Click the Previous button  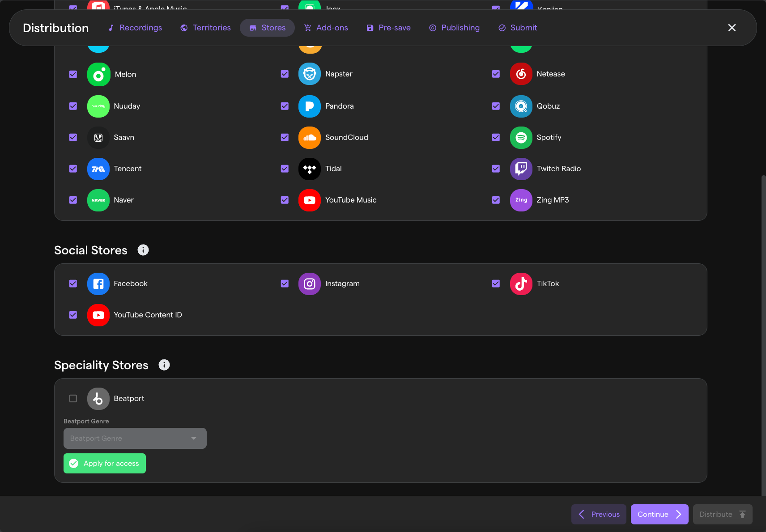(x=599, y=515)
